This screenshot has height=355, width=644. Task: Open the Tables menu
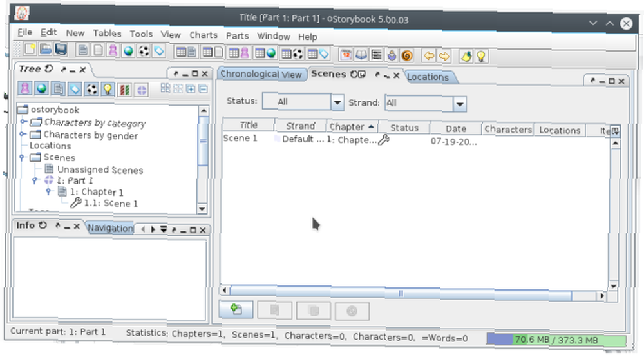coord(107,34)
